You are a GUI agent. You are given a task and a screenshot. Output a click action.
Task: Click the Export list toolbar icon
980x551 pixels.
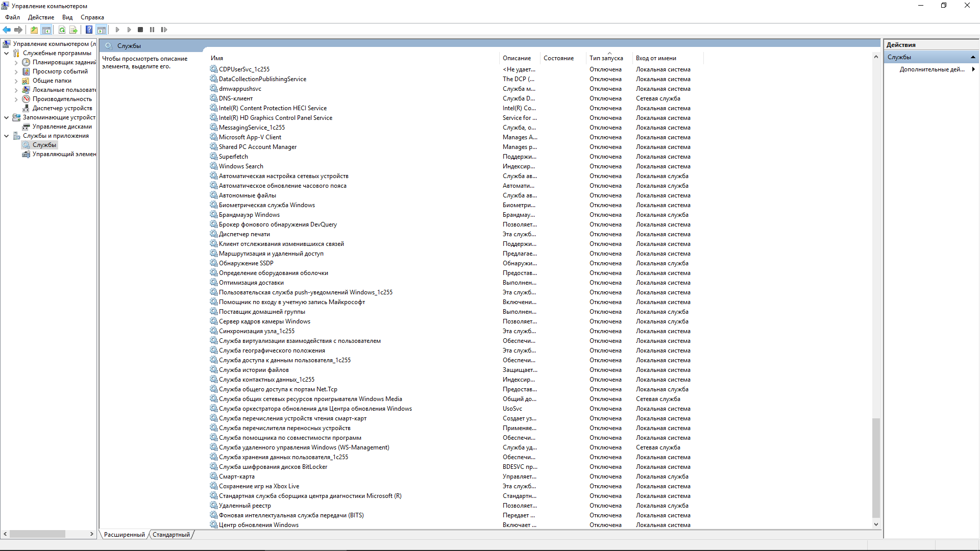[x=73, y=30]
